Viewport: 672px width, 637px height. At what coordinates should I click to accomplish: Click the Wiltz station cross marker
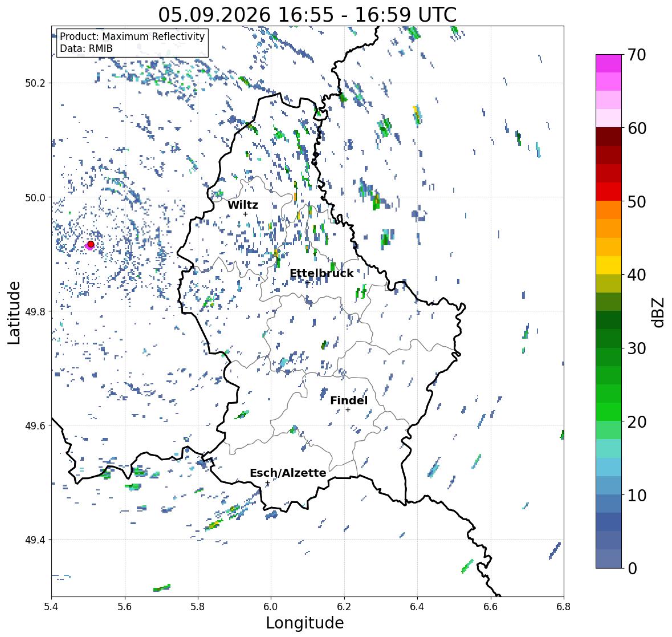coord(245,214)
